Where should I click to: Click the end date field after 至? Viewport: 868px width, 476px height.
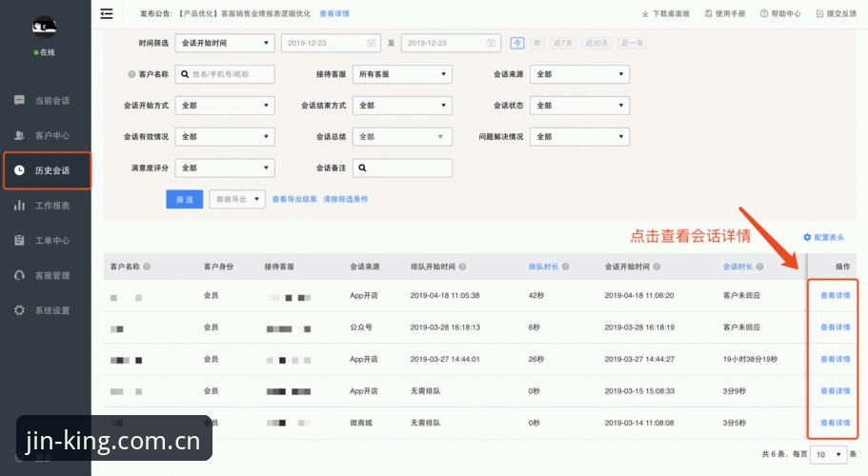(451, 43)
